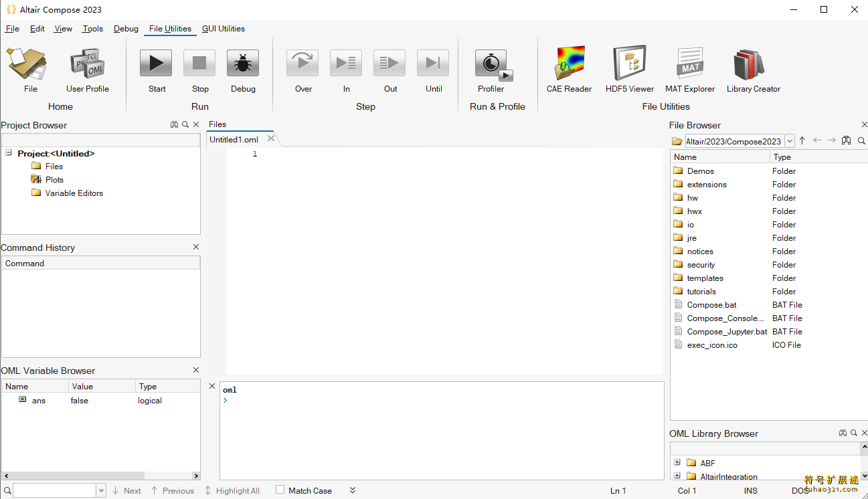Open the File menu
Screen dimensions: 868x499
13,29
